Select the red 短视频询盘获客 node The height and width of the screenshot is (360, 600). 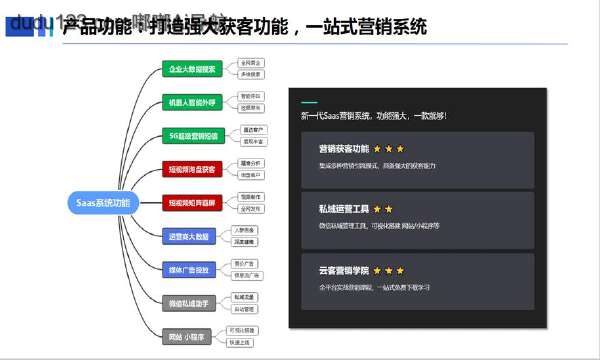pyautogui.click(x=192, y=169)
